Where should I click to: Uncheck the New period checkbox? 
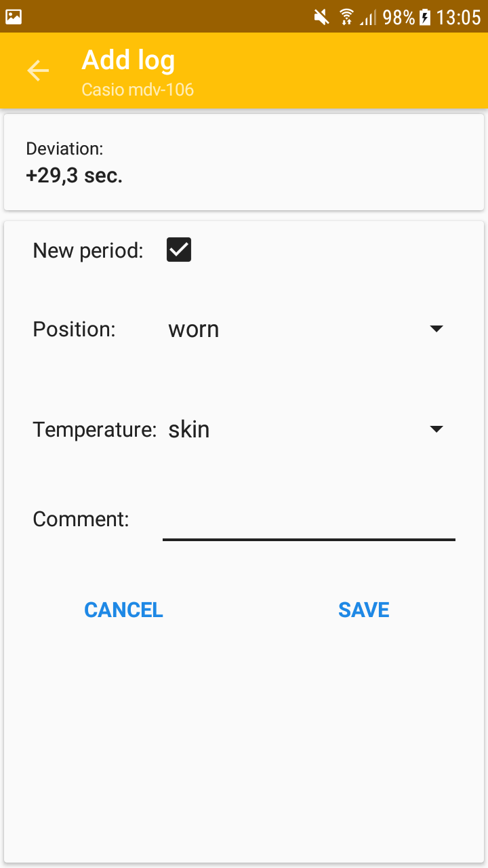point(179,250)
